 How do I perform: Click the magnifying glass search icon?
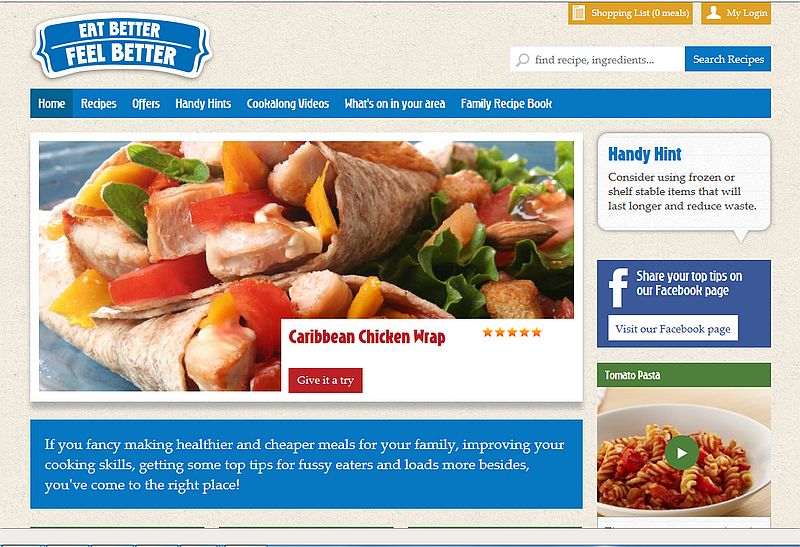click(x=522, y=60)
